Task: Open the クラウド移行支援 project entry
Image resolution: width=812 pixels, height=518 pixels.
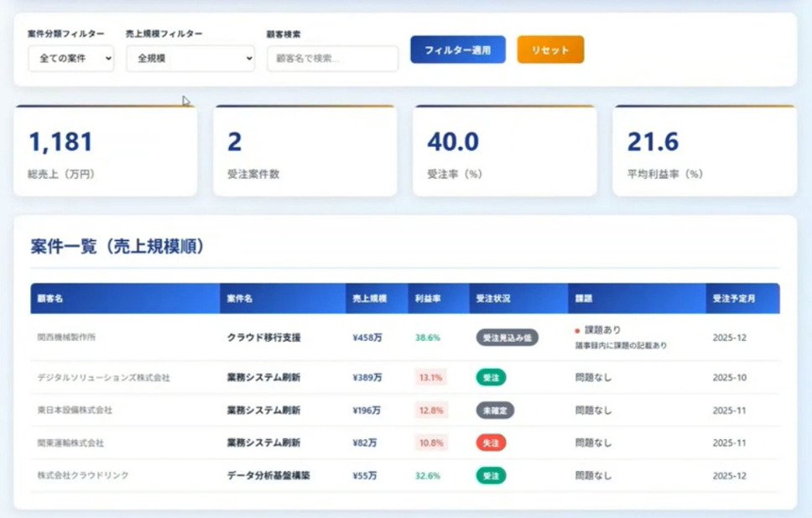Action: 263,337
